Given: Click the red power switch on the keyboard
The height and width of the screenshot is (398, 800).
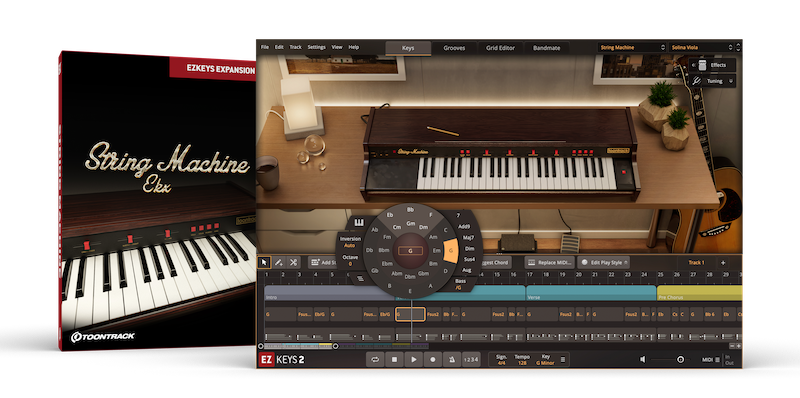Looking at the screenshot, I should pyautogui.click(x=624, y=173).
